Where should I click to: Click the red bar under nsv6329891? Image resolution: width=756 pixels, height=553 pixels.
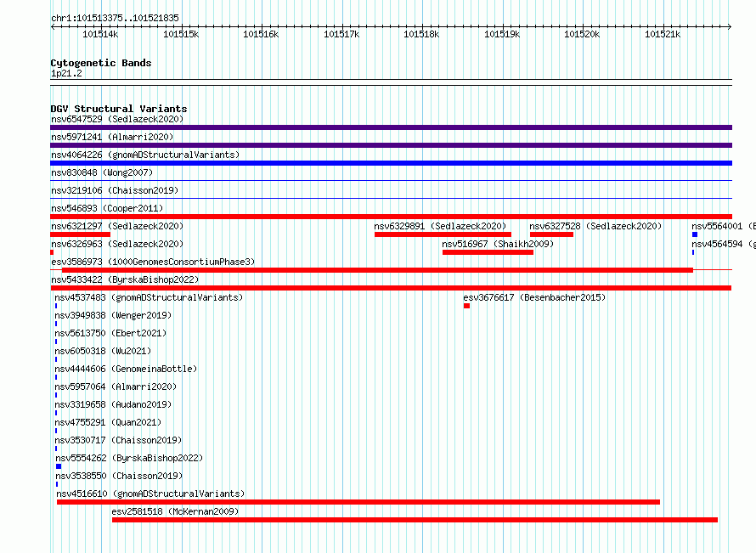pyautogui.click(x=443, y=234)
